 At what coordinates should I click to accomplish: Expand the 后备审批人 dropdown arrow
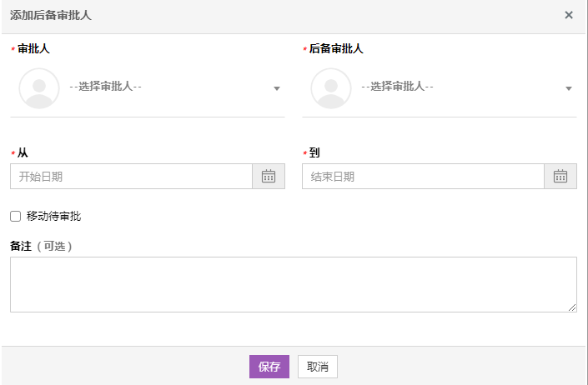569,88
